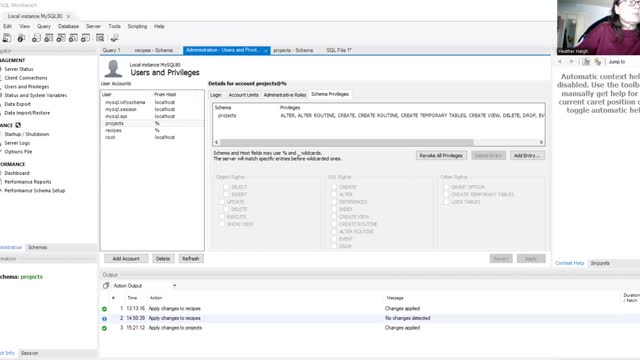The height and width of the screenshot is (360, 640).
Task: Open Performance Reports in the navigator
Action: pos(28,182)
